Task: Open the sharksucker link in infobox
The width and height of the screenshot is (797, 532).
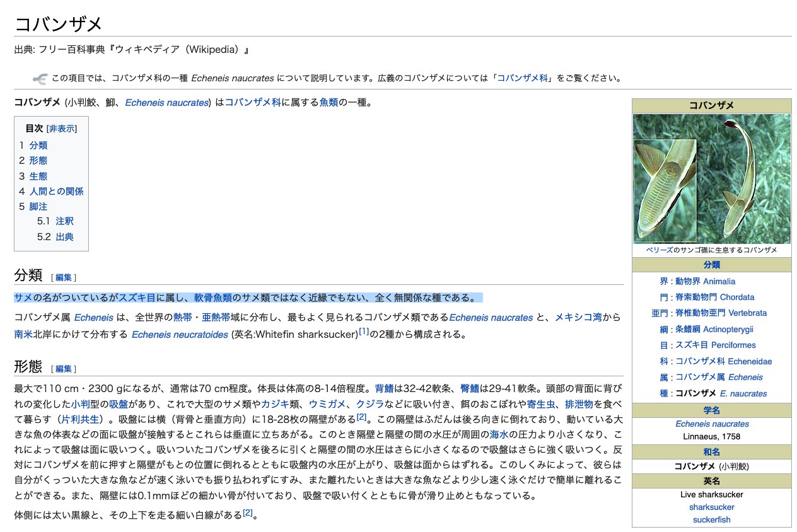Action: (x=712, y=507)
